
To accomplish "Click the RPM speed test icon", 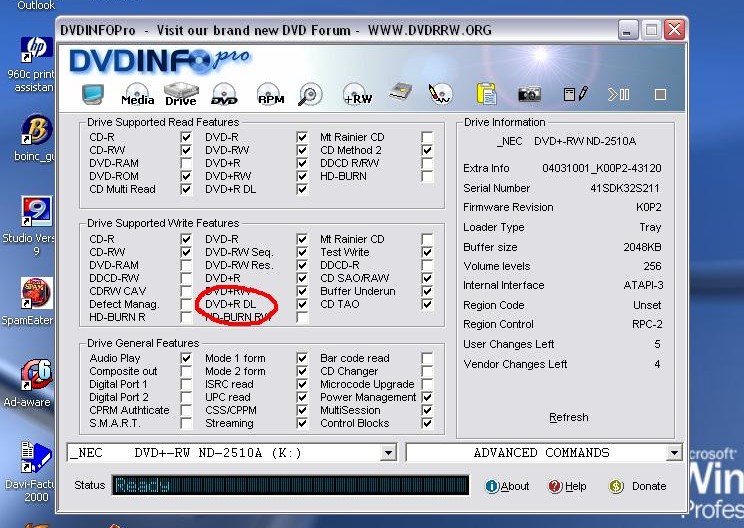I will coord(270,94).
